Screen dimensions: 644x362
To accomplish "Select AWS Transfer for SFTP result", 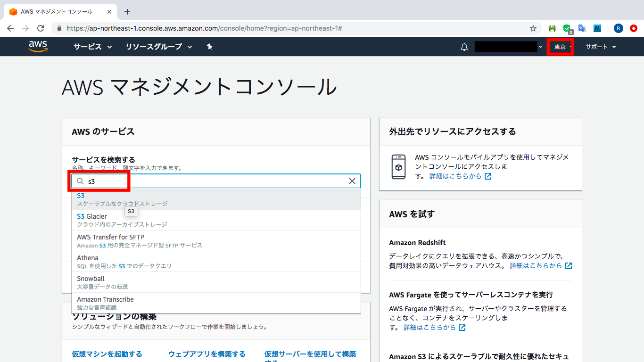I will point(216,241).
